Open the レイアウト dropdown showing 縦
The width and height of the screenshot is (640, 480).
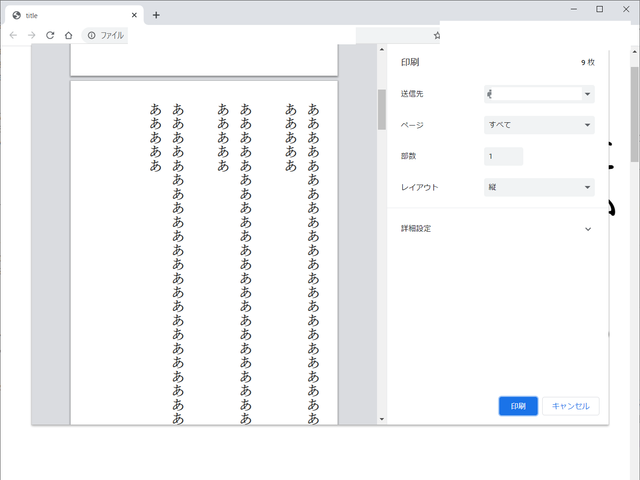coord(538,187)
